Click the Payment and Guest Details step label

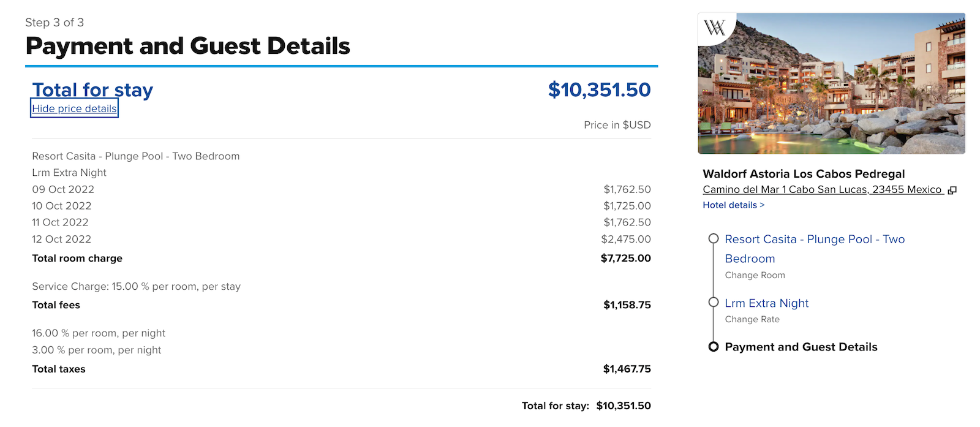801,347
